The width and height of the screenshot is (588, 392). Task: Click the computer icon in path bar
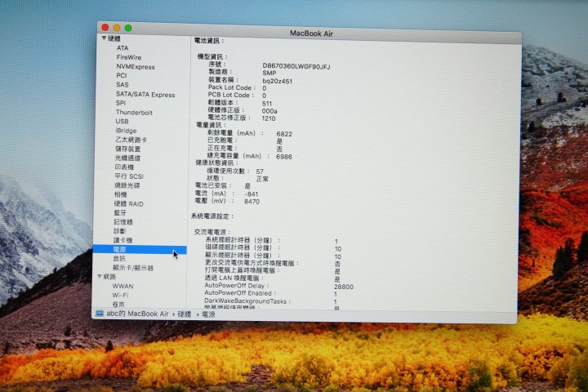point(100,314)
